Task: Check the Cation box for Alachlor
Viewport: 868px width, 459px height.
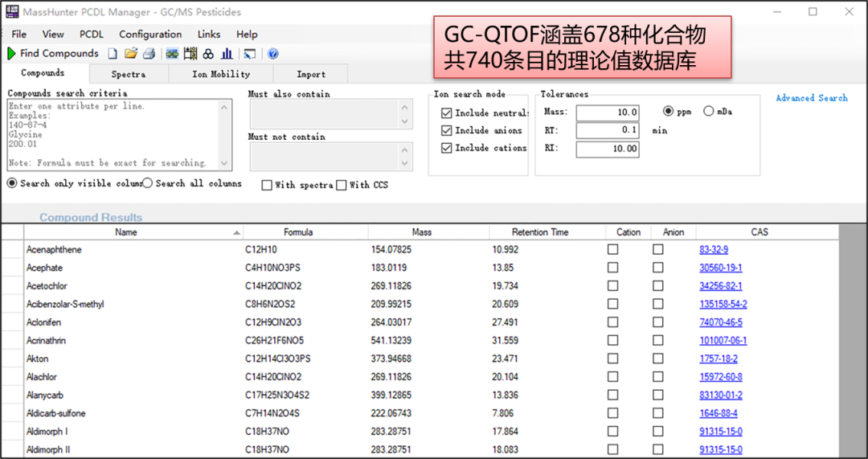Action: pyautogui.click(x=612, y=377)
